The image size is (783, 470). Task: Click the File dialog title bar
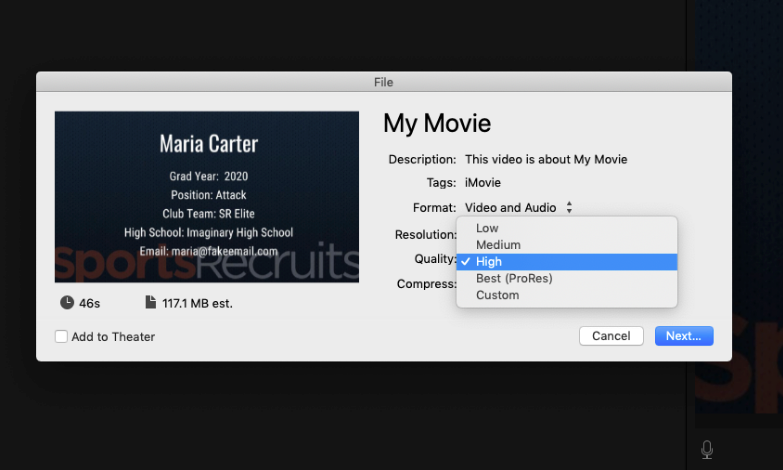tap(384, 82)
